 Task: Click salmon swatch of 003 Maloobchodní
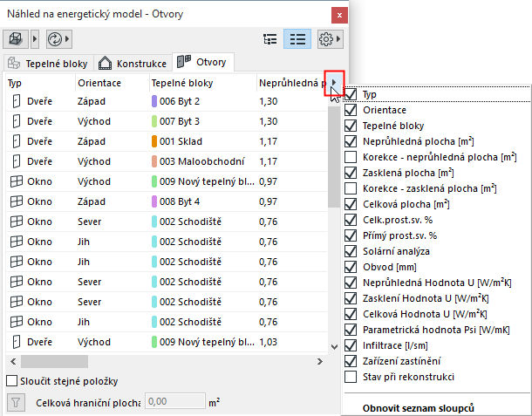click(154, 161)
